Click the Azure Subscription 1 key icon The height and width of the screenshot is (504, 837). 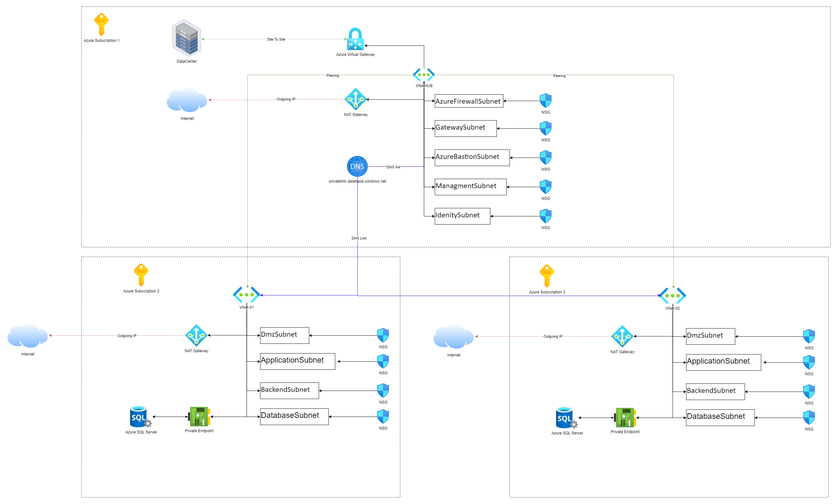pyautogui.click(x=101, y=24)
